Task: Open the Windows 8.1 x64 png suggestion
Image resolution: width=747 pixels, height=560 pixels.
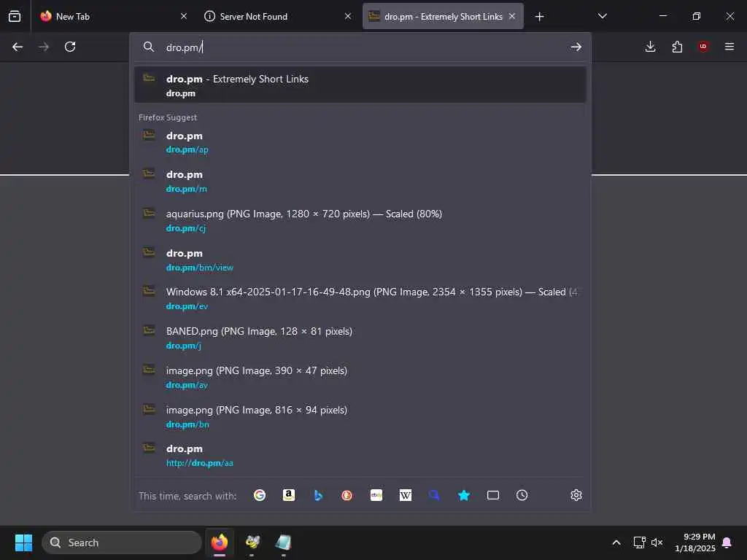Action: click(x=360, y=298)
